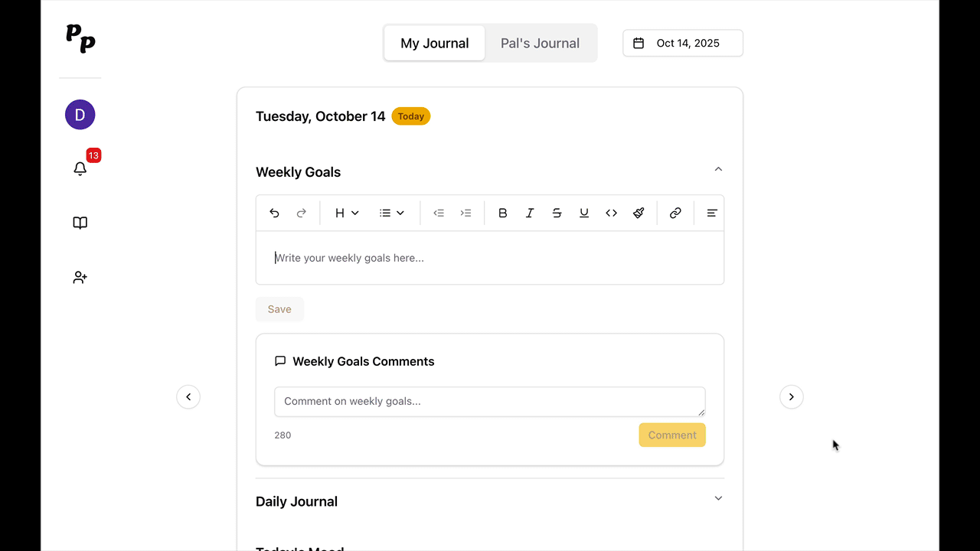Toggle inline code formatting
980x551 pixels.
pyautogui.click(x=611, y=214)
